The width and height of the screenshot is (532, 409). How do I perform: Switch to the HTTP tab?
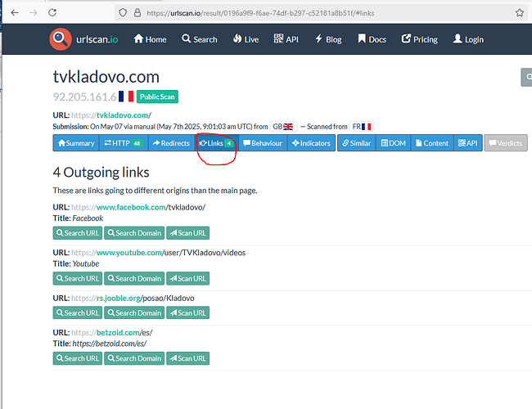click(x=124, y=143)
